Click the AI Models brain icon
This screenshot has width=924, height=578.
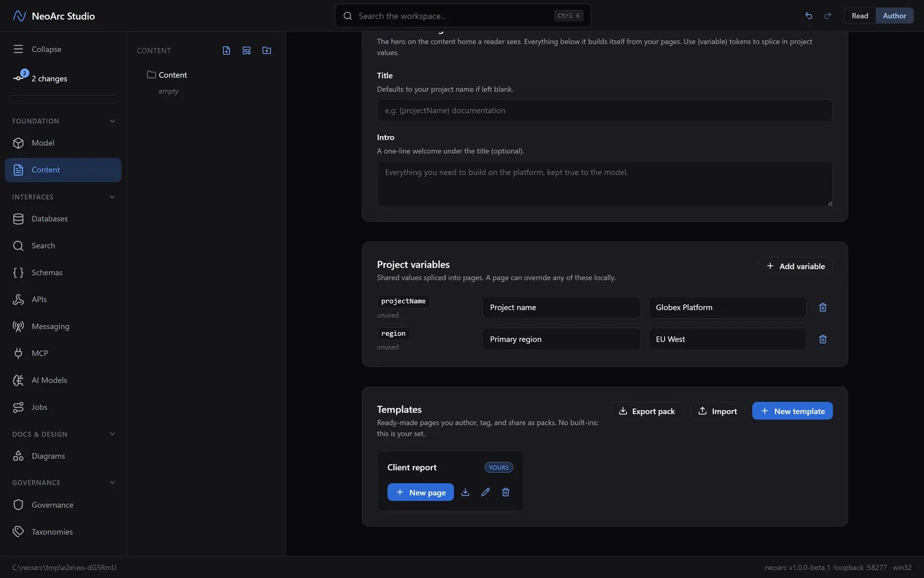[18, 380]
